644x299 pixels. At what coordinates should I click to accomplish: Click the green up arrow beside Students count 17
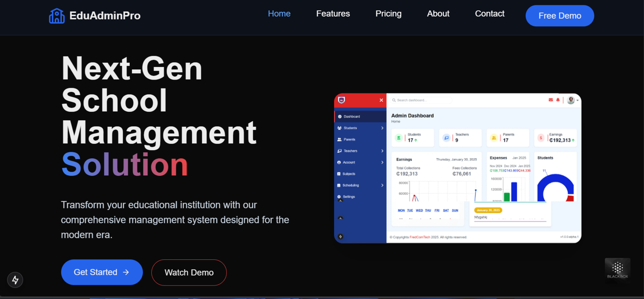pos(416,140)
